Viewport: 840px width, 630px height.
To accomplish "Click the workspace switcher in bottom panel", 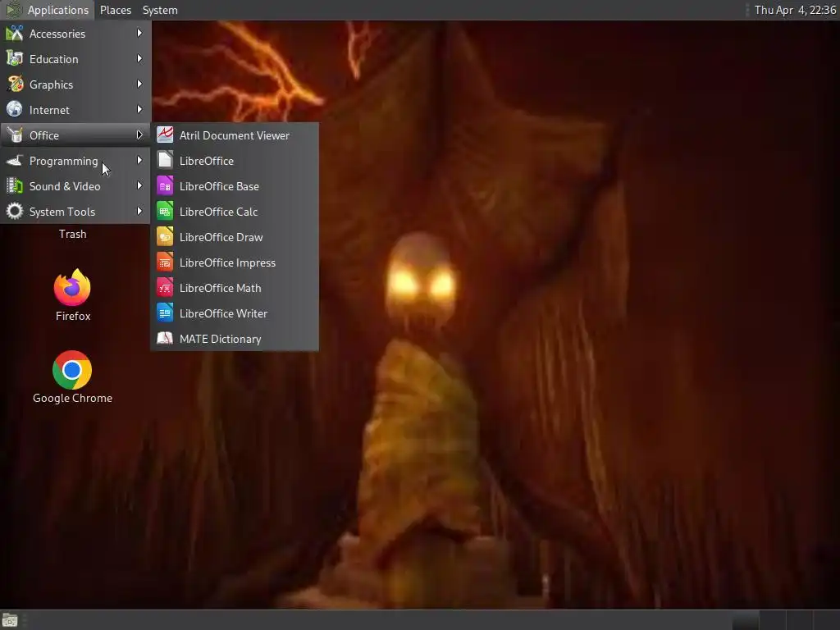I will pos(784,620).
